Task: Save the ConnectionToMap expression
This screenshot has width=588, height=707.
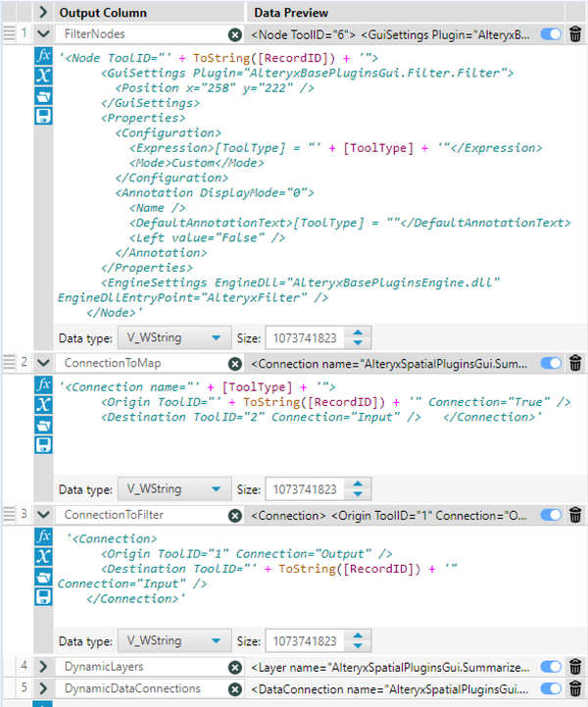Action: (43, 445)
